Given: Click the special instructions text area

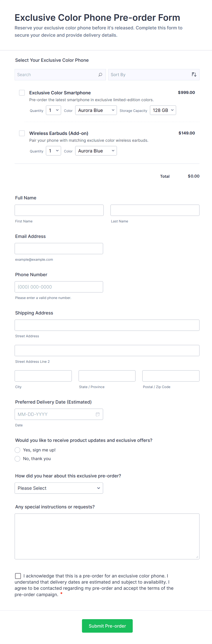Looking at the screenshot, I should pyautogui.click(x=107, y=536).
